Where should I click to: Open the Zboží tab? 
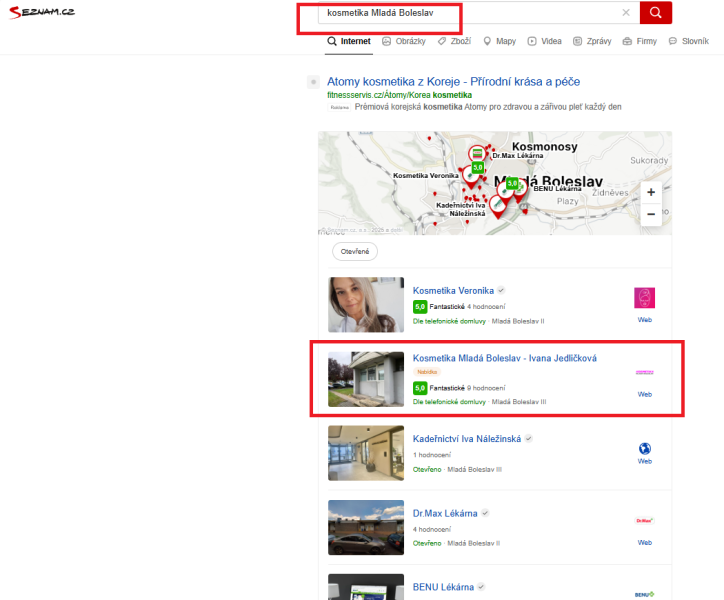[x=454, y=41]
